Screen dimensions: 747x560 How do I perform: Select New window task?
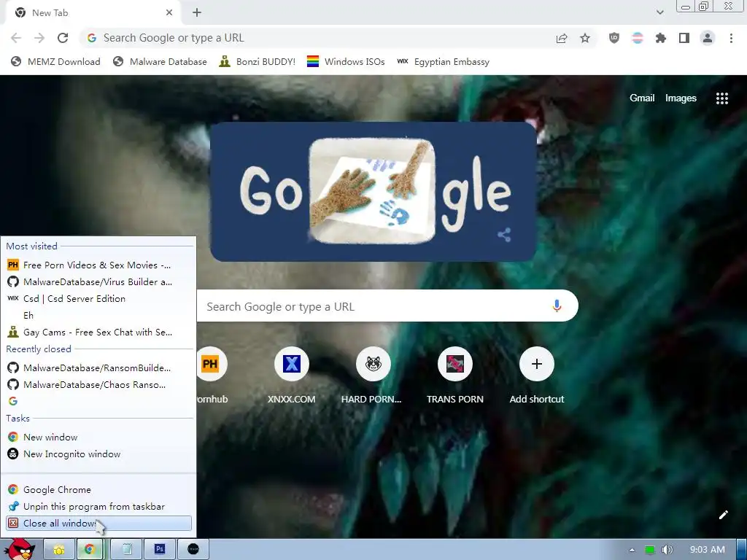[98, 437]
